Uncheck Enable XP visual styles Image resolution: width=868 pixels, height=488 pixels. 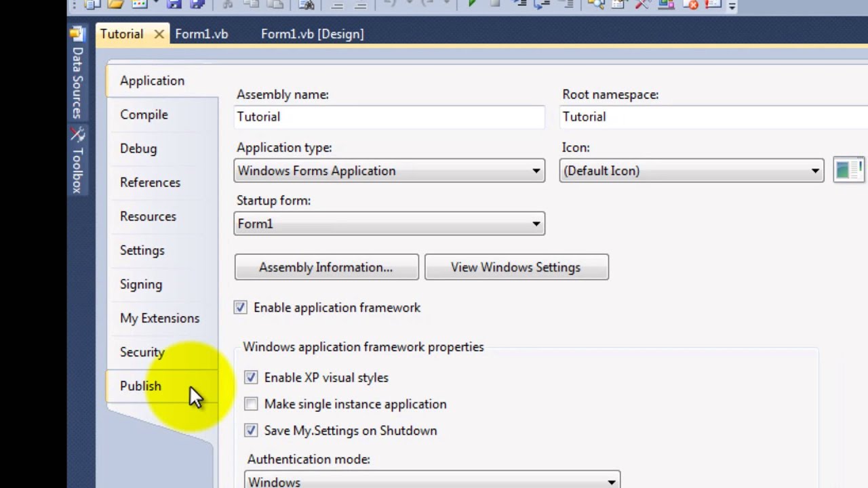251,378
